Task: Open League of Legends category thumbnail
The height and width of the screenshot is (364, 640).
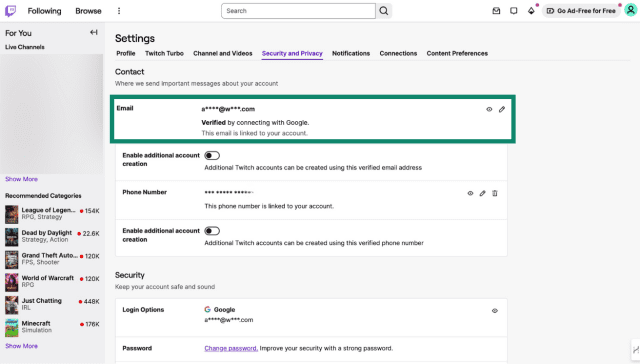Action: [11, 214]
